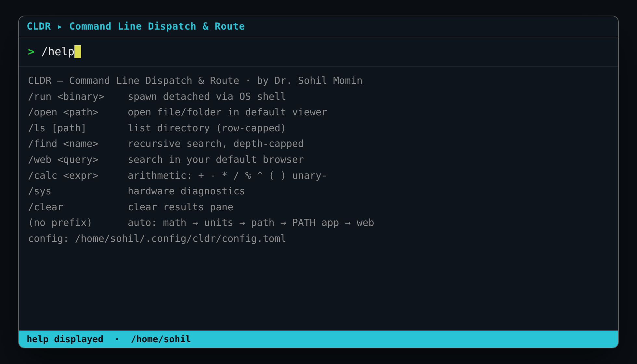Click 'help displayed' in the status bar
Image resolution: width=637 pixels, height=364 pixels.
tap(65, 339)
